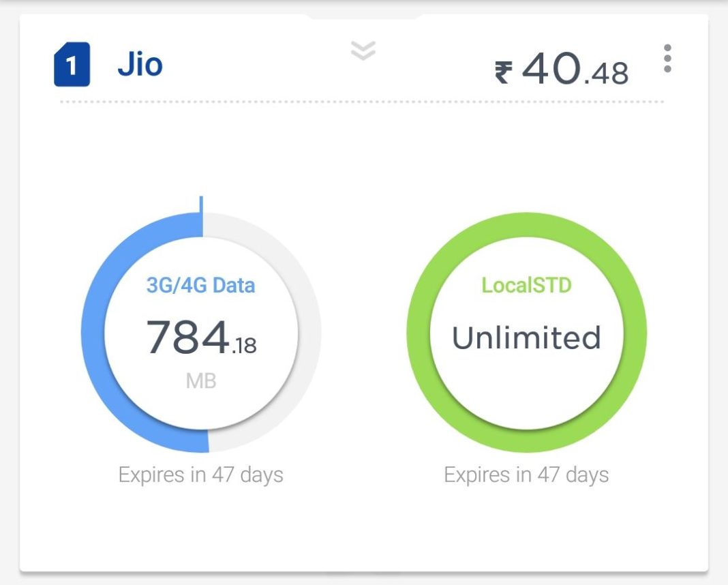Select the right Expires in 47 days label

pos(527,473)
